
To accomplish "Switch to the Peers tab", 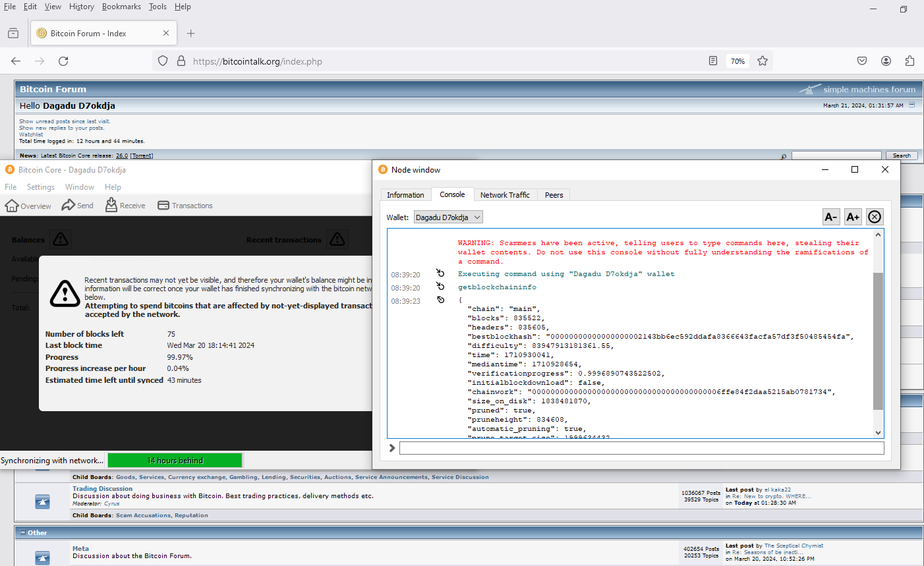I will [x=554, y=195].
